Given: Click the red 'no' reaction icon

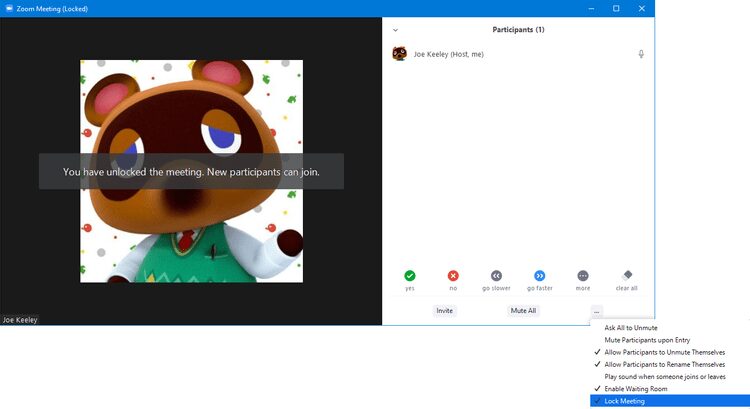Looking at the screenshot, I should (453, 275).
